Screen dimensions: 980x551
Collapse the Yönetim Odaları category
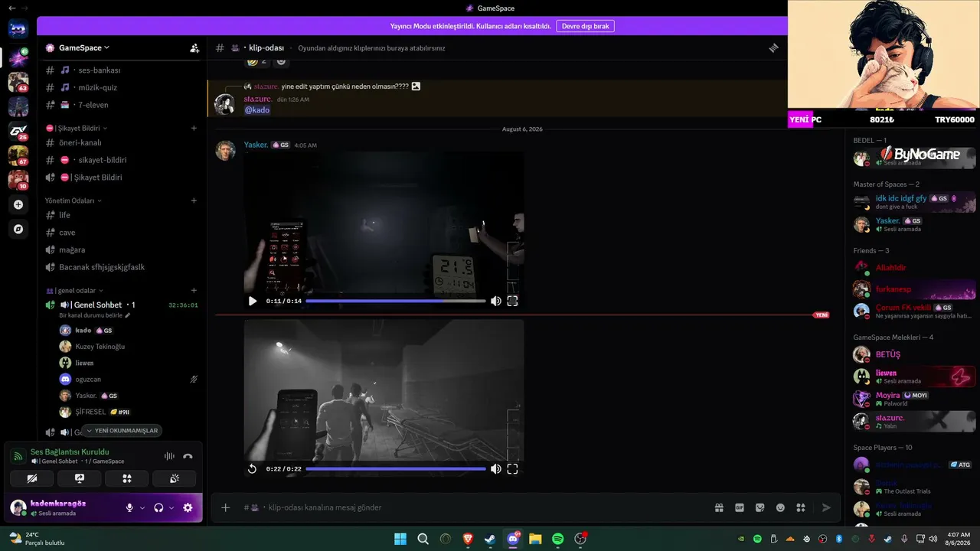tap(73, 201)
